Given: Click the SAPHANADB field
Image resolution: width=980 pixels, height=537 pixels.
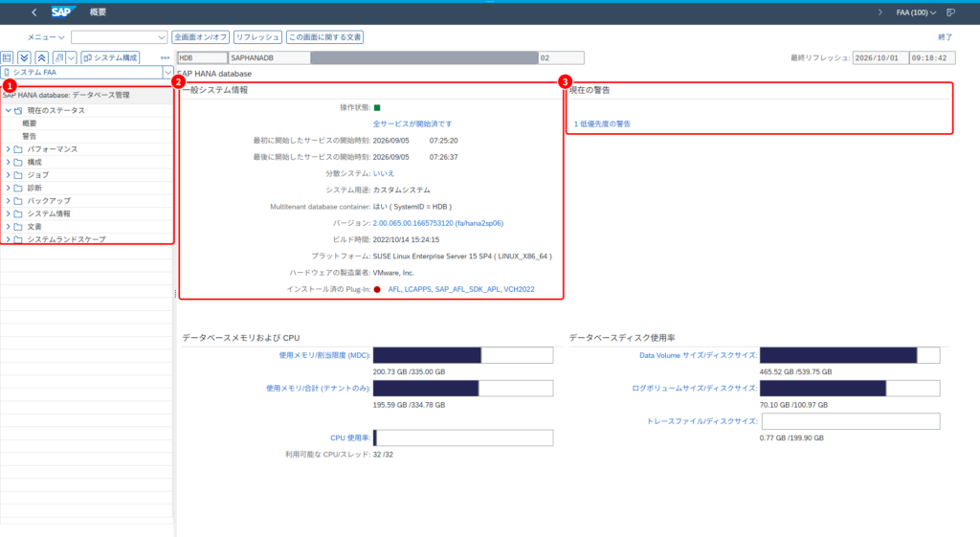Looking at the screenshot, I should (x=269, y=58).
